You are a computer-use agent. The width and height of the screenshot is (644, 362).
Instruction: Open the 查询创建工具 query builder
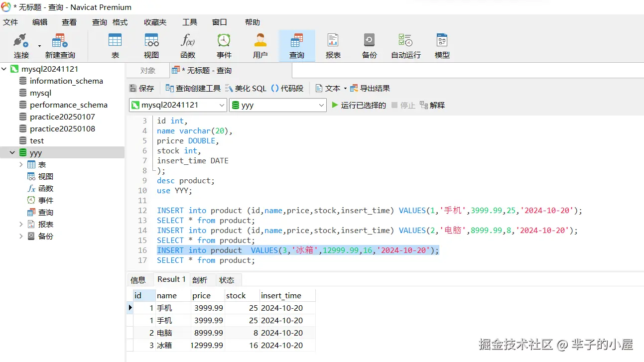pyautogui.click(x=193, y=88)
